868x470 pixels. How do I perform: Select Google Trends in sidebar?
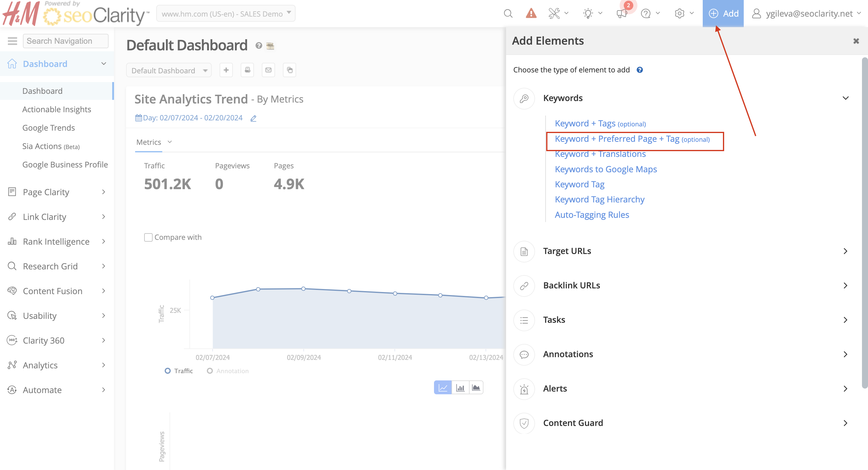(49, 128)
